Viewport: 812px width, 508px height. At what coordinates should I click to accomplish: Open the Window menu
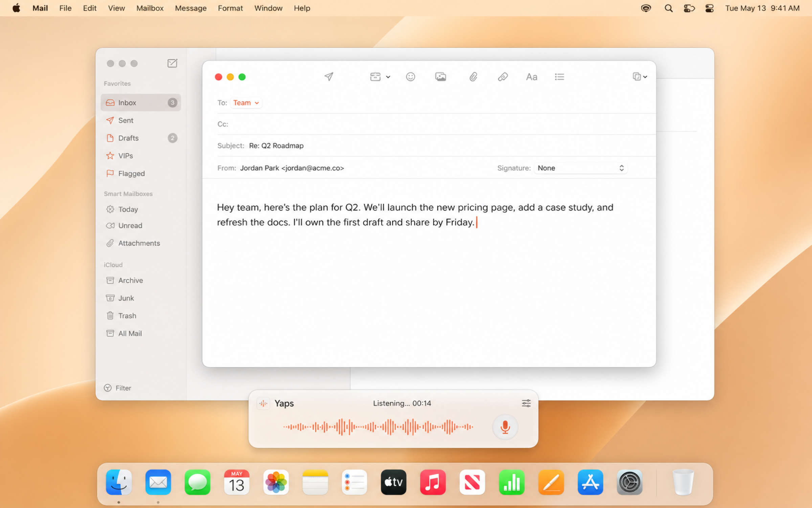(268, 8)
